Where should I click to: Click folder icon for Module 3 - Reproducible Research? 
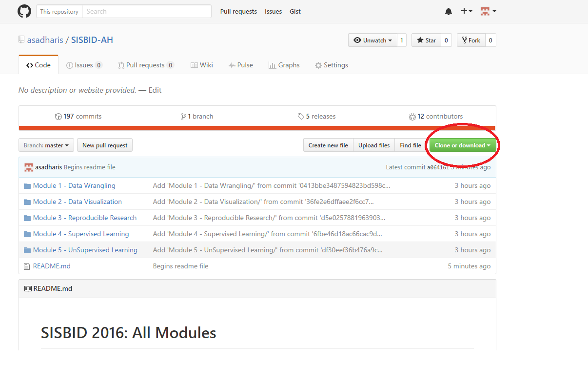(27, 218)
